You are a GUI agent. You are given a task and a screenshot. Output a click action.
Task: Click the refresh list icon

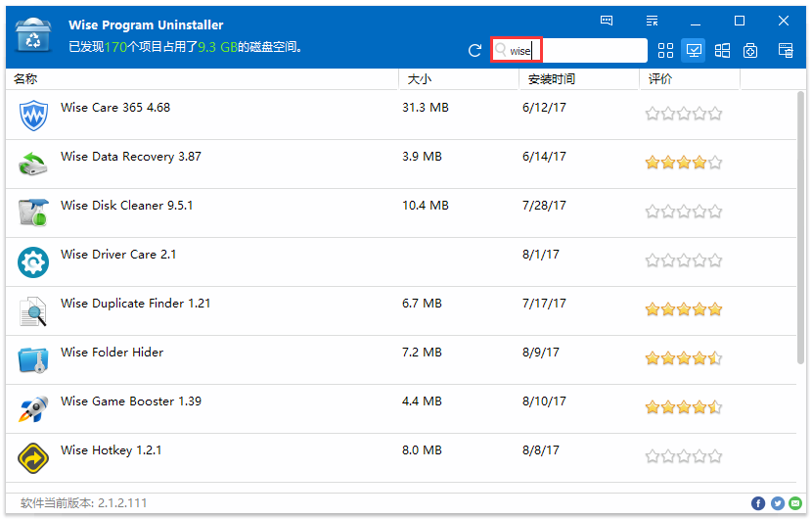475,51
